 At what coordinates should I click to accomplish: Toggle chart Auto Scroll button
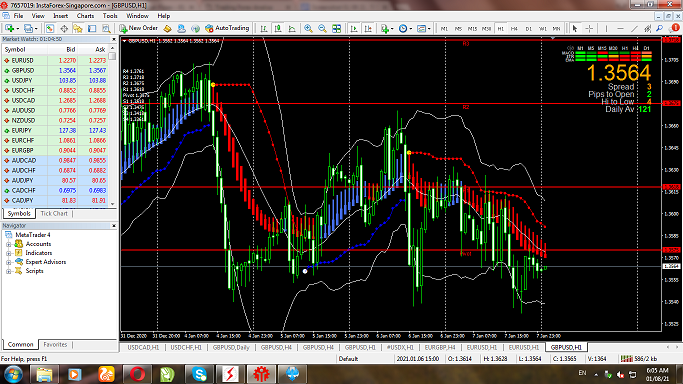354,28
